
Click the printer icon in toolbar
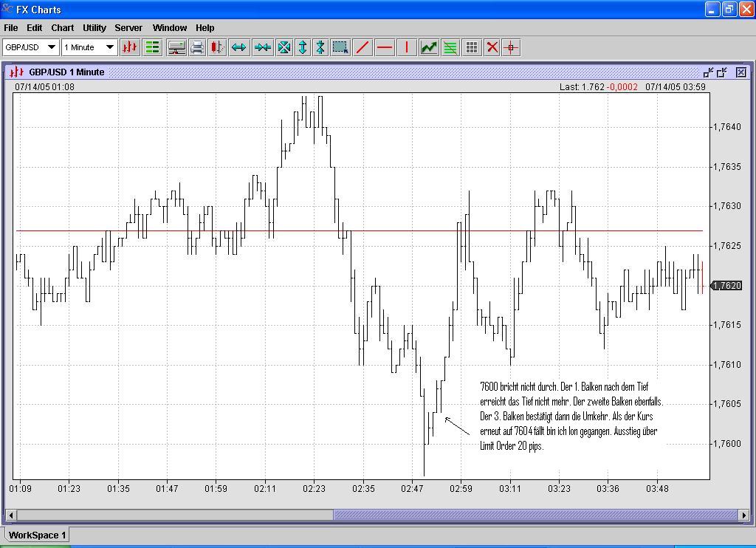point(197,47)
